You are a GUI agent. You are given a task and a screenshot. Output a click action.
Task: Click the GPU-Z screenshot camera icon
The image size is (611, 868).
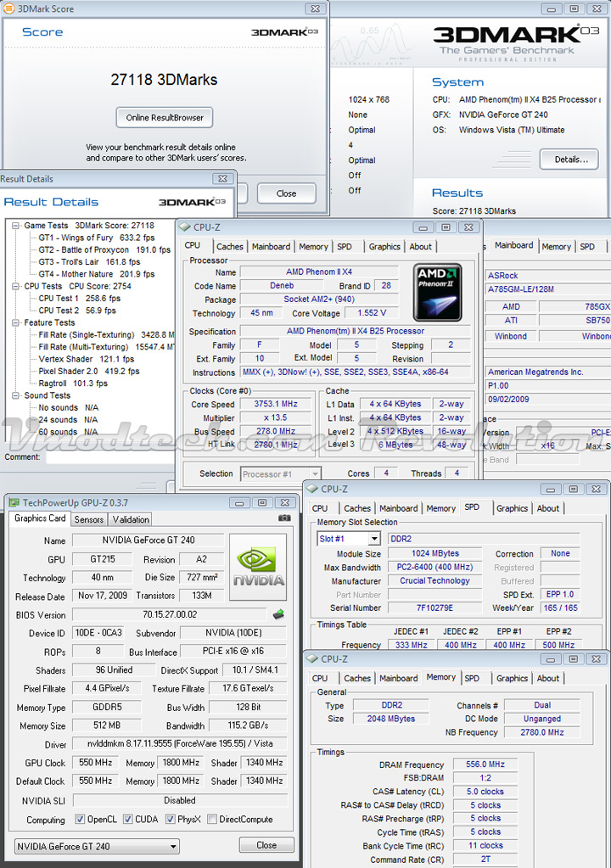284,518
